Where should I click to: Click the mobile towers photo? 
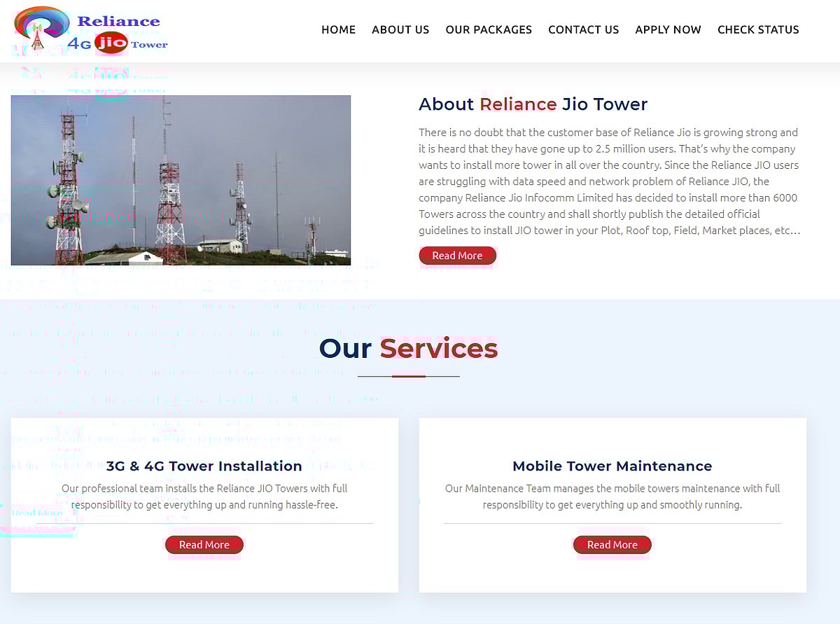180,179
